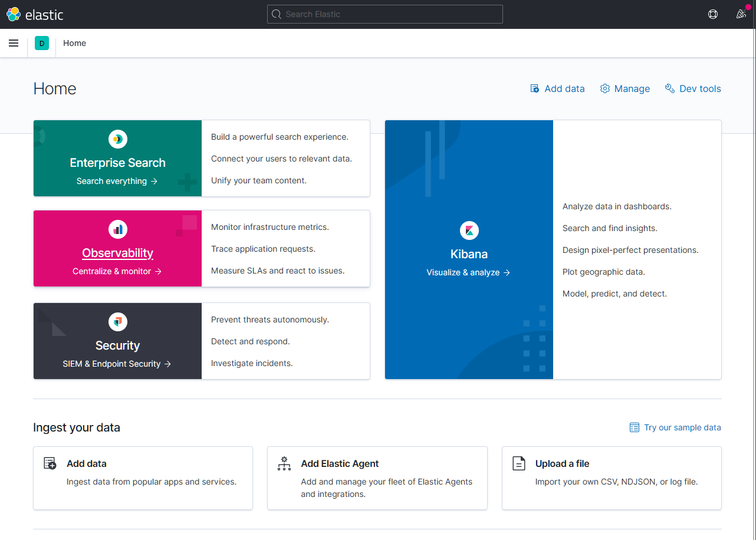Click the Upload a file document icon
Viewport: 756px width, 540px height.
[x=519, y=463]
